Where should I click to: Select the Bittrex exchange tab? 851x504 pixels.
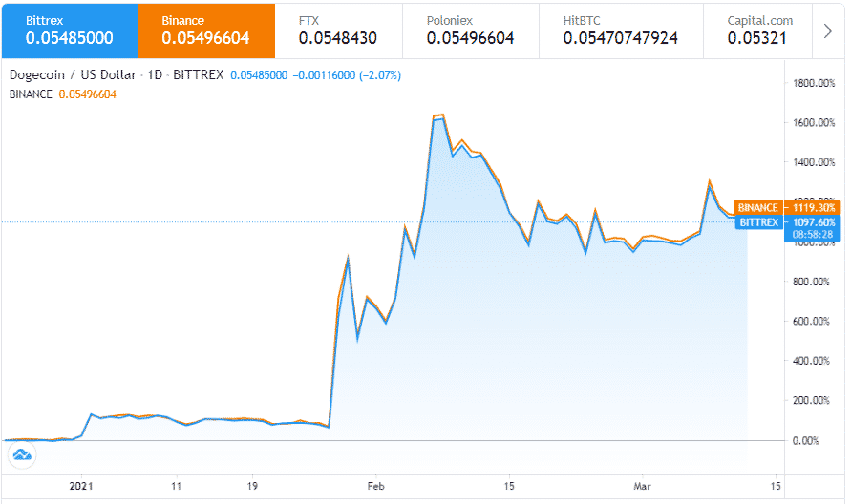[70, 31]
